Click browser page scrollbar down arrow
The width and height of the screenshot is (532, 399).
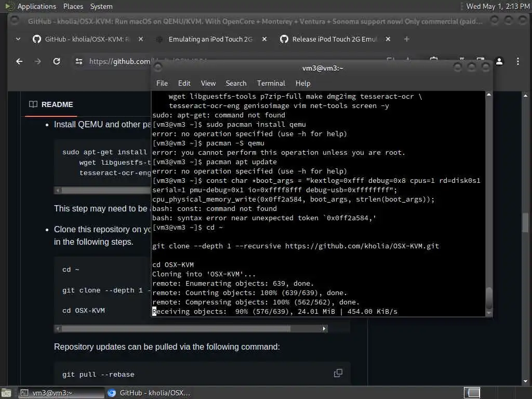(x=525, y=381)
